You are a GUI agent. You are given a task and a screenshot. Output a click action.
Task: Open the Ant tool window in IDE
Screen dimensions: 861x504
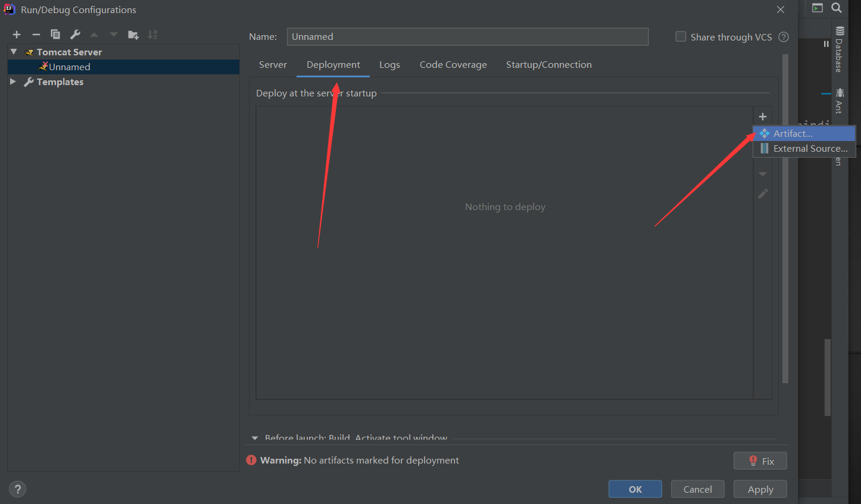(x=839, y=101)
